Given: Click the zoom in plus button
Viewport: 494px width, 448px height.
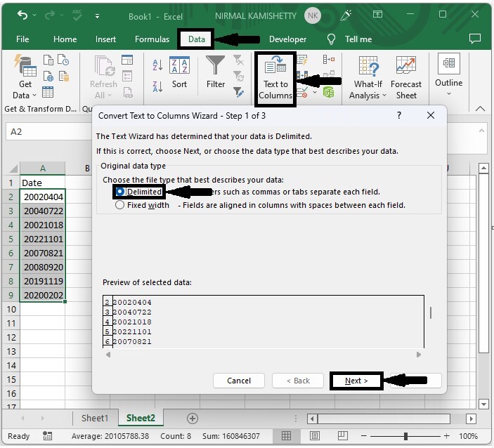Looking at the screenshot, I should pos(446,436).
